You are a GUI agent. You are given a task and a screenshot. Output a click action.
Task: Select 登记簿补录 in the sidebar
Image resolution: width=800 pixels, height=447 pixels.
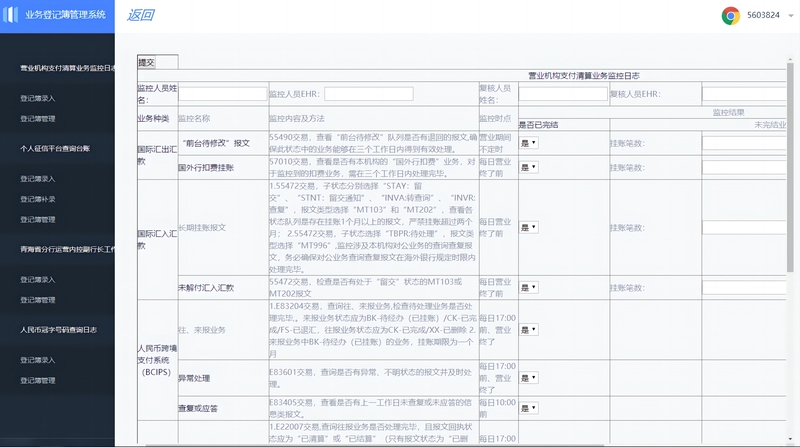coord(38,200)
